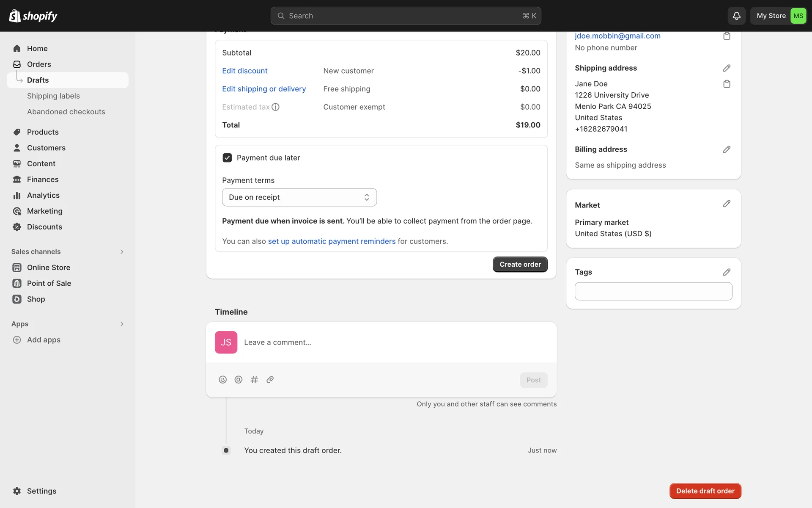812x508 pixels.
Task: Open Edit discount link
Action: (244, 71)
